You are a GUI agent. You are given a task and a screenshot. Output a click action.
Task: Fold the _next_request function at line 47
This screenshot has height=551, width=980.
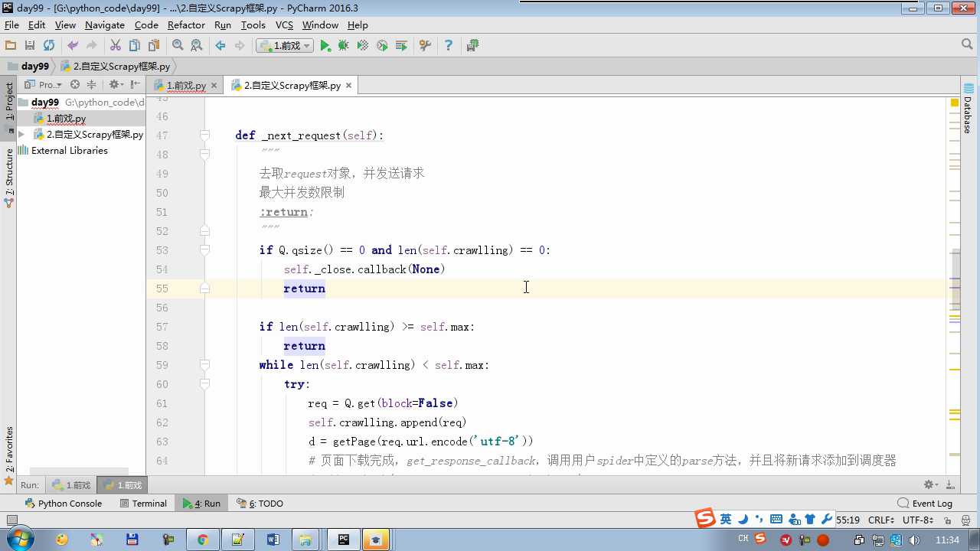pos(204,135)
